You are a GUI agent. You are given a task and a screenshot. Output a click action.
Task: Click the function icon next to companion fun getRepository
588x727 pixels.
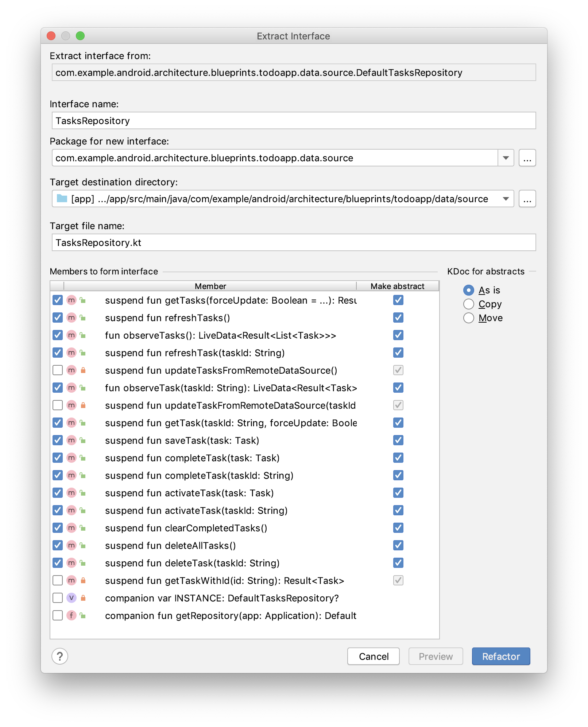71,615
